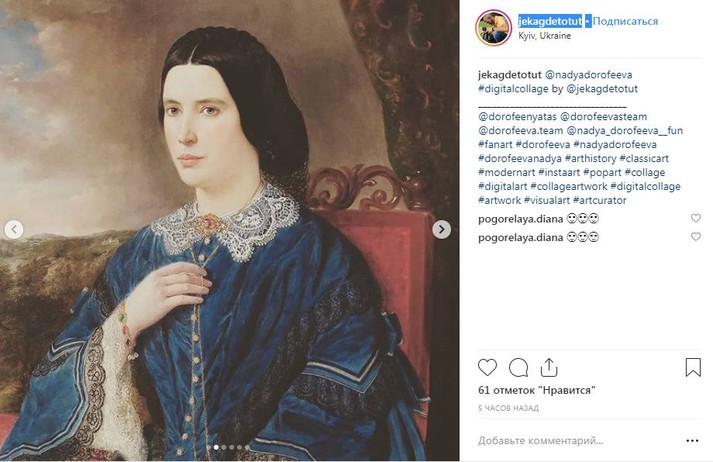Open jekagdetotut username in header
Viewport: 713px width, 462px height.
tap(550, 21)
